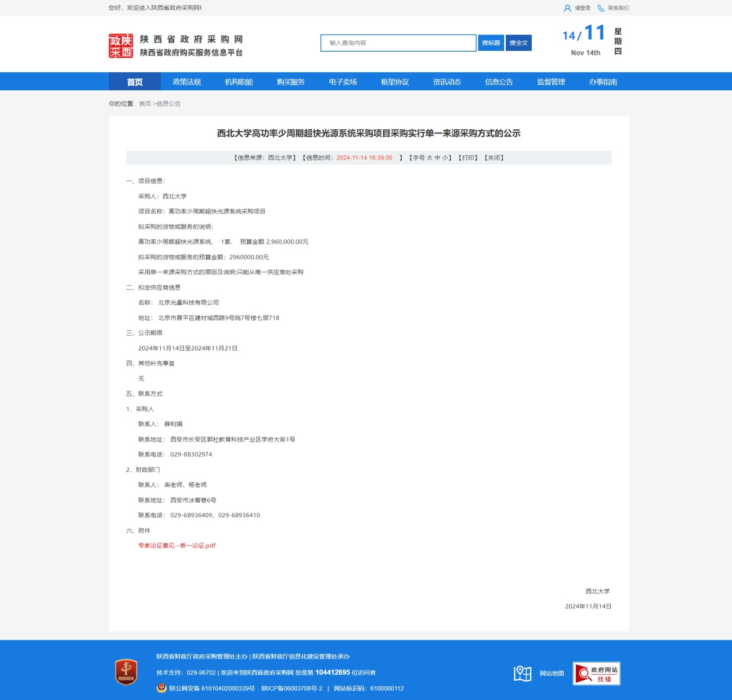Image resolution: width=732 pixels, height=700 pixels.
Task: Set font size to 大
Action: [x=429, y=158]
